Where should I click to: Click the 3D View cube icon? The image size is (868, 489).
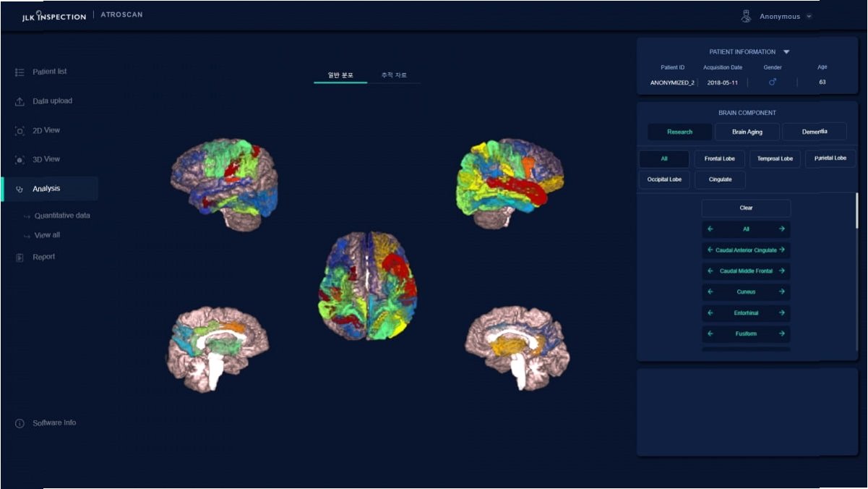point(20,160)
